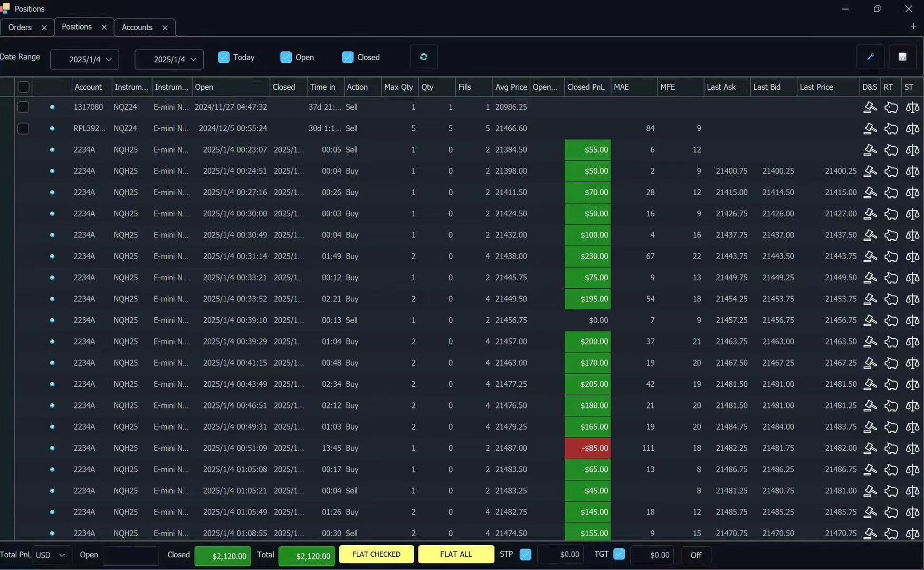
Task: Click ST scale icon in $195.00 PnL row
Action: click(x=912, y=299)
